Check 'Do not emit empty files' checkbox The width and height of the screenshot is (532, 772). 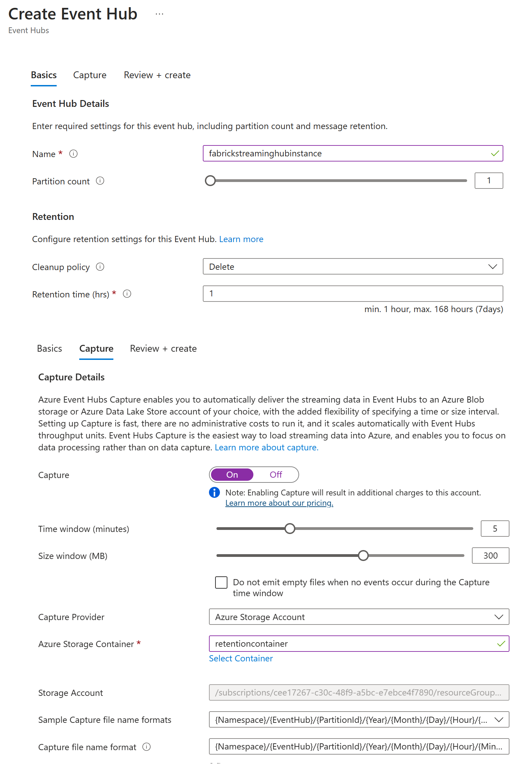(221, 582)
